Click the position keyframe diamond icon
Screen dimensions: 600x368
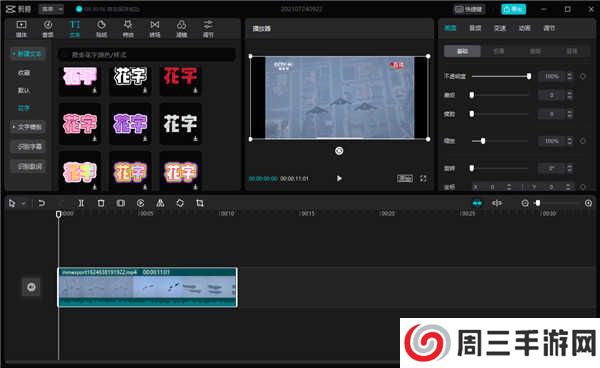583,187
